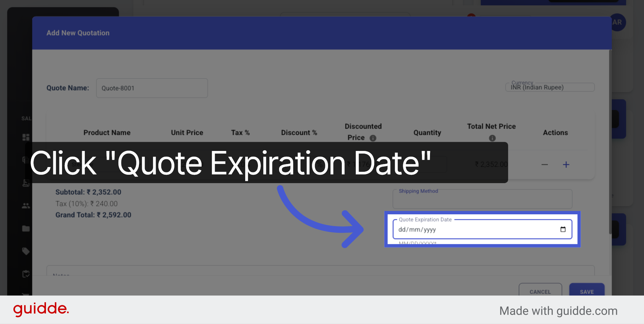Click the SAVE button
The height and width of the screenshot is (324, 644).
pyautogui.click(x=587, y=290)
